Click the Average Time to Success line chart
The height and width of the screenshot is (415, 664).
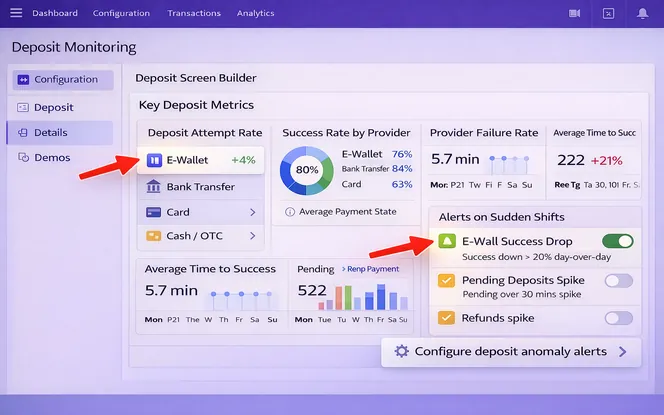click(241, 300)
